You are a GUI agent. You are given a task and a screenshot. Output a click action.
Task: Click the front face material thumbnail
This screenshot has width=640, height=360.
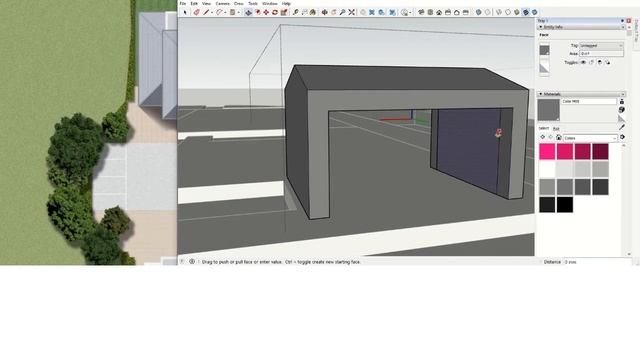[544, 50]
